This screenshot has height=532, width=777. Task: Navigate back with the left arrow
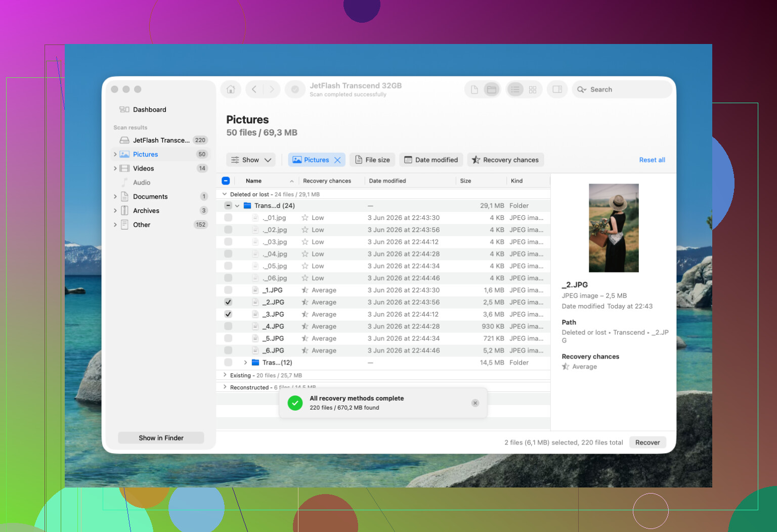254,90
